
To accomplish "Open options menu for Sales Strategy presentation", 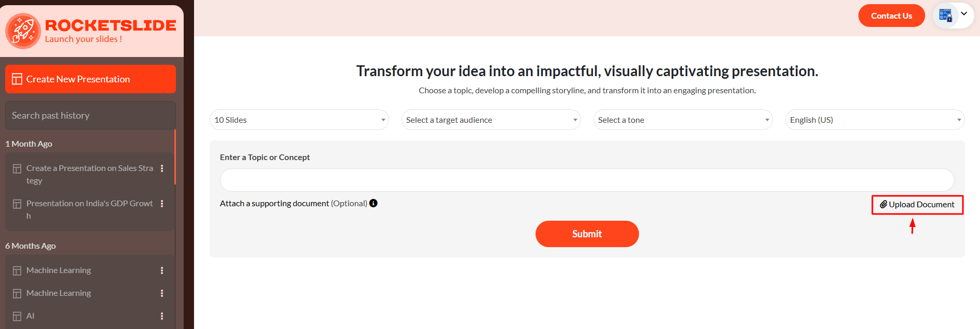I will [x=162, y=168].
